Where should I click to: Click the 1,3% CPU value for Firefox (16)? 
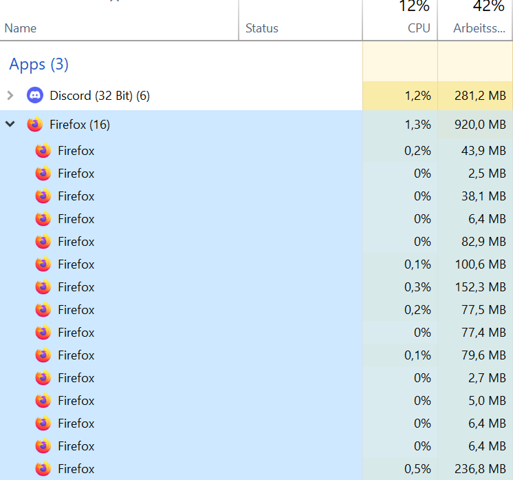click(418, 124)
